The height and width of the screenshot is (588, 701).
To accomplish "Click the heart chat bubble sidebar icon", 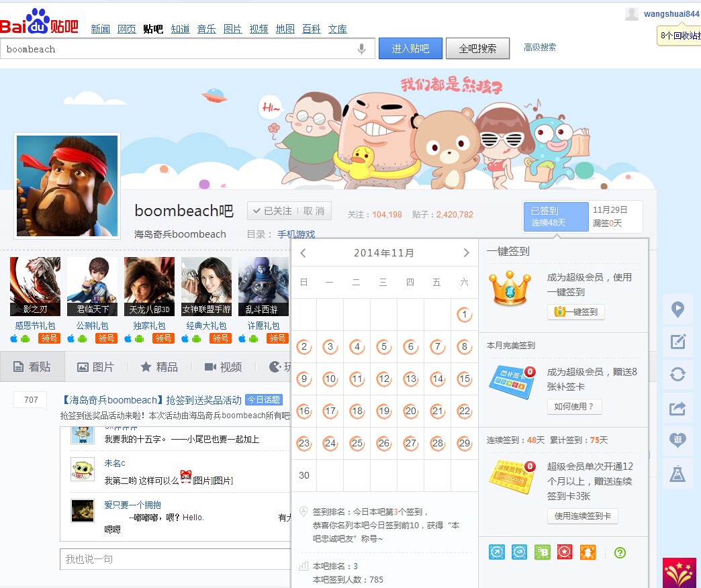I will pos(677,440).
